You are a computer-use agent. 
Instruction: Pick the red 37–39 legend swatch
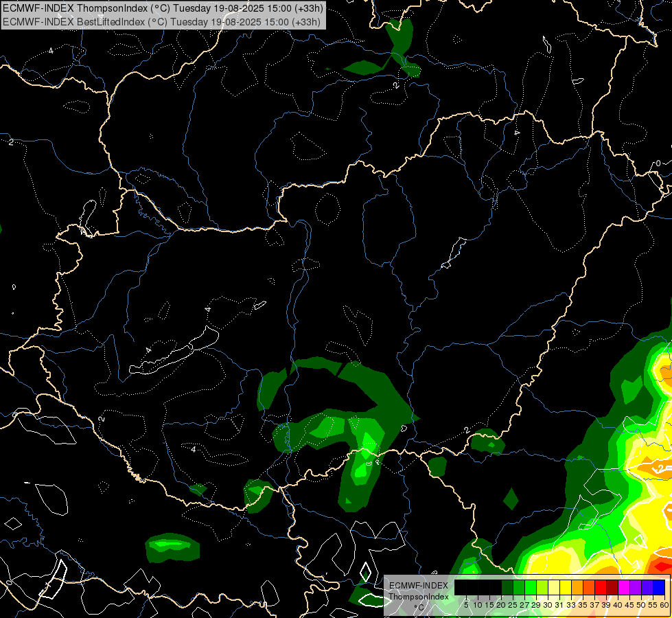[x=601, y=587]
